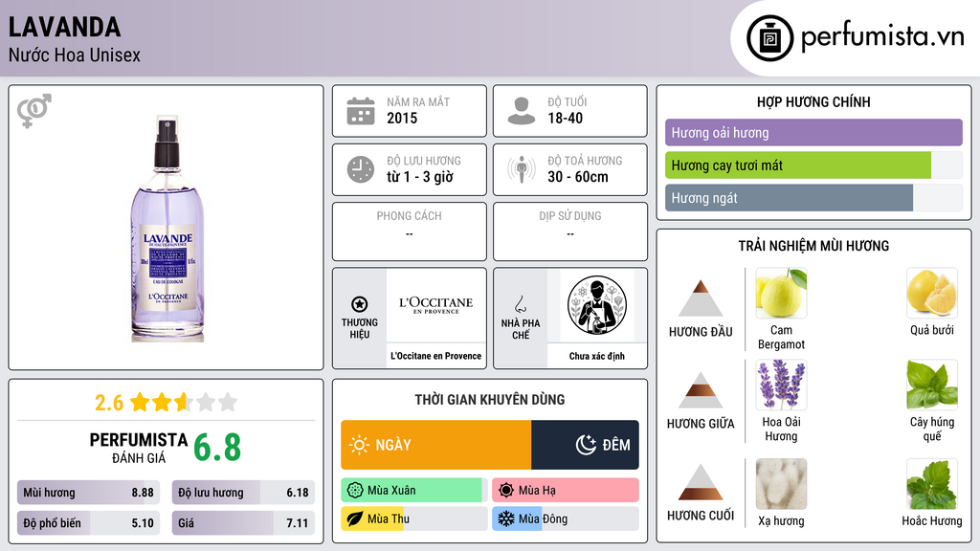Click the star badge icon above Thương hiệu
Viewport: 980px width, 551px height.
360,304
